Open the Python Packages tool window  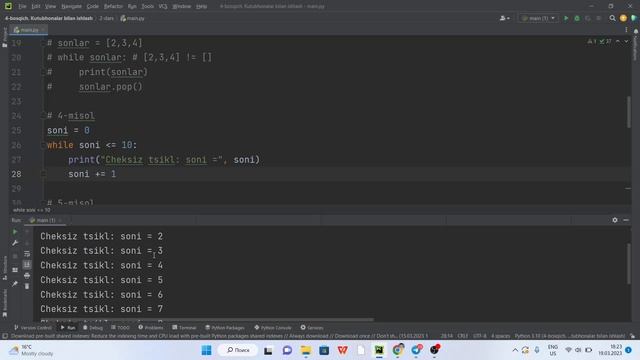225,327
